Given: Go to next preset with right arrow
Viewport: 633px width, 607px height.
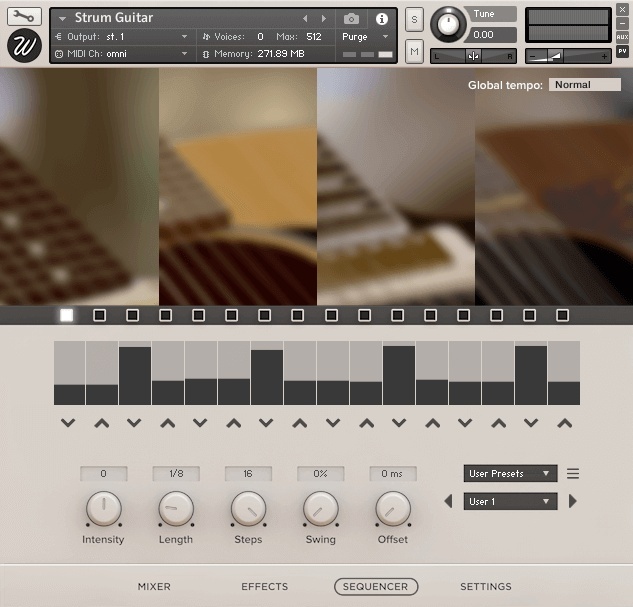Looking at the screenshot, I should [x=573, y=501].
